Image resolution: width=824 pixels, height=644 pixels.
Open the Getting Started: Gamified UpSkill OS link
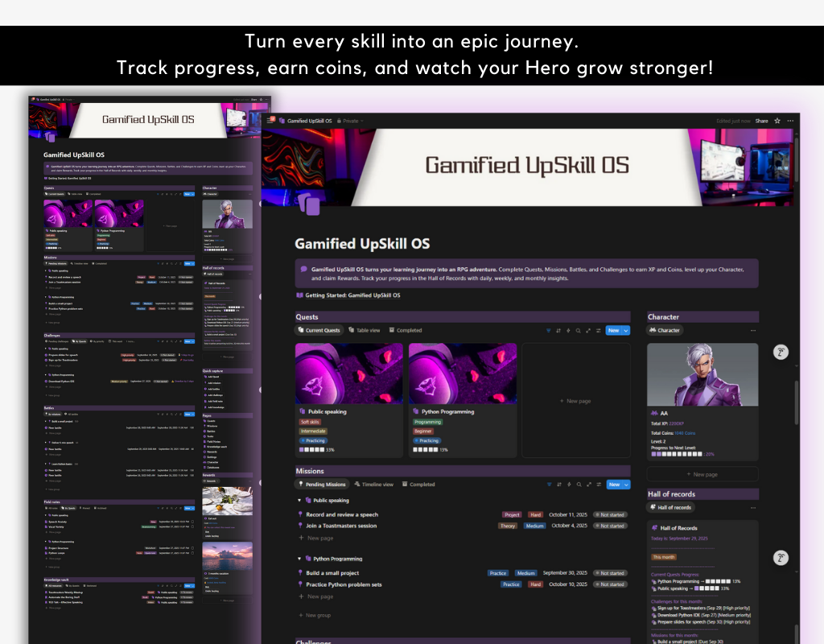click(352, 295)
